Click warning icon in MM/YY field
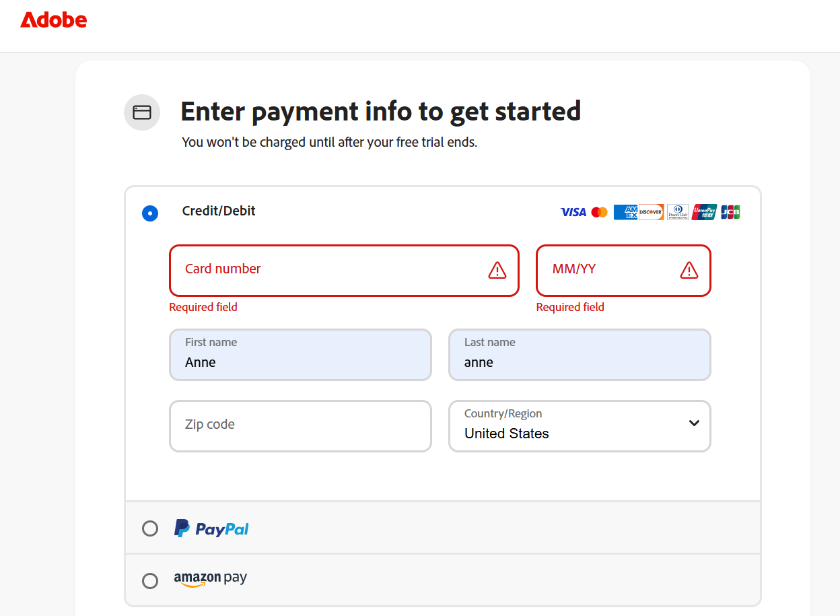The height and width of the screenshot is (616, 840). (689, 271)
